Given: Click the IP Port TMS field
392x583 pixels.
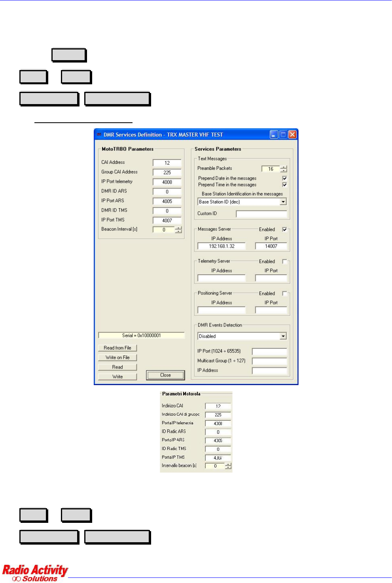Looking at the screenshot, I should coord(167,220).
